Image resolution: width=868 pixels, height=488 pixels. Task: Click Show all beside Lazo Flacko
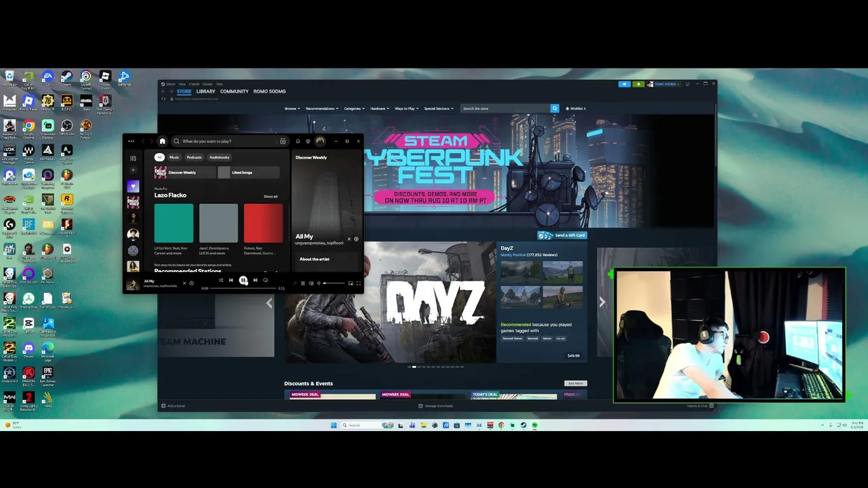coord(271,197)
